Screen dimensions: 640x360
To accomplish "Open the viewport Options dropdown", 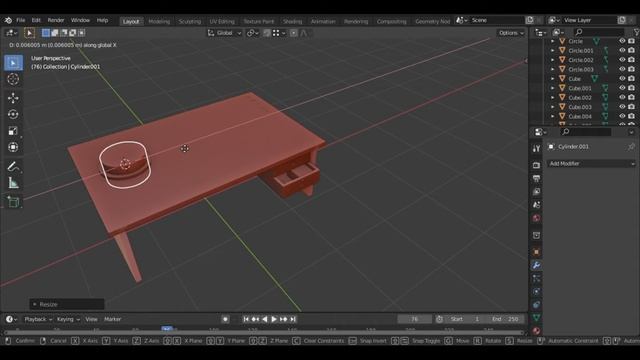I will point(511,33).
